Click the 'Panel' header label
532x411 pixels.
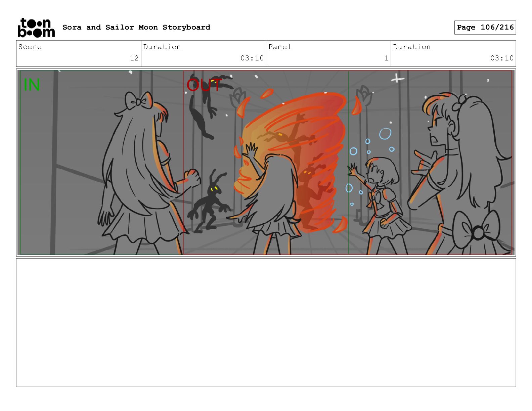coord(280,47)
